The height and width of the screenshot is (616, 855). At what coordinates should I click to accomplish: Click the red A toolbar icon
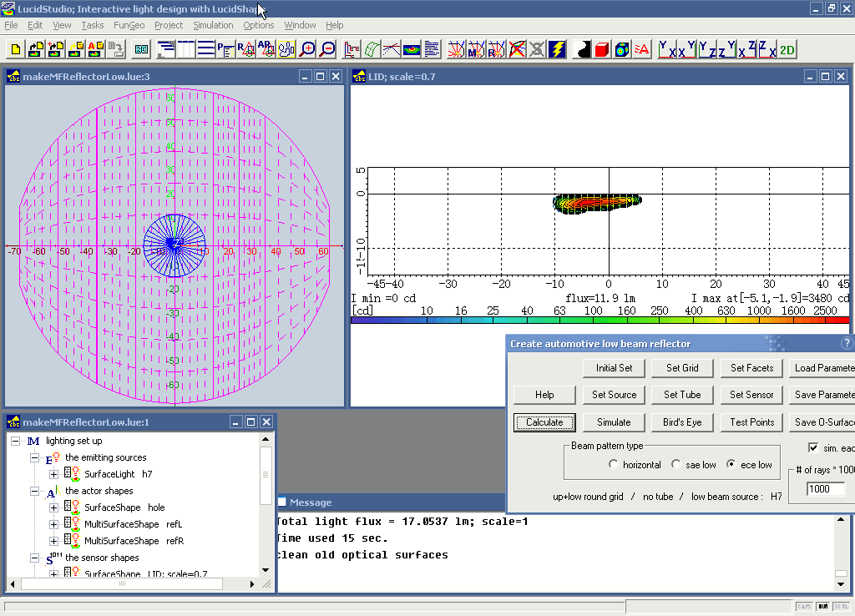pyautogui.click(x=642, y=49)
